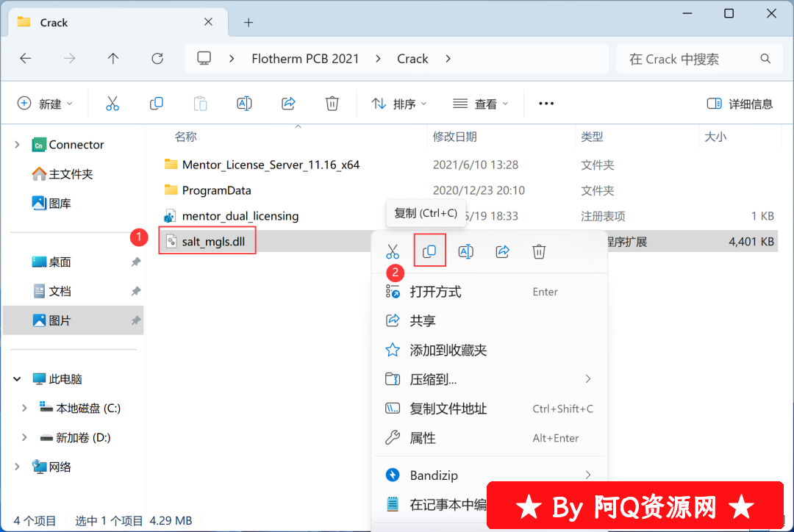Viewport: 794px width, 532px height.
Task: Select 此电脑 in the navigation pane
Action: coord(57,378)
